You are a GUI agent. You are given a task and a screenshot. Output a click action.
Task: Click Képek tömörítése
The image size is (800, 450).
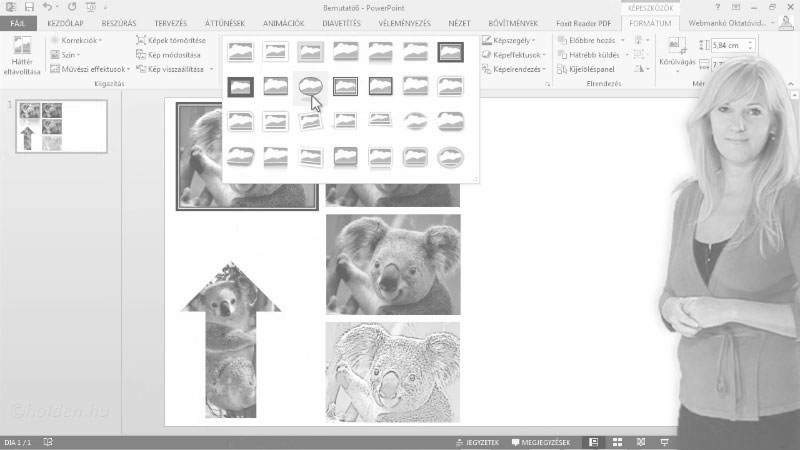(x=171, y=40)
